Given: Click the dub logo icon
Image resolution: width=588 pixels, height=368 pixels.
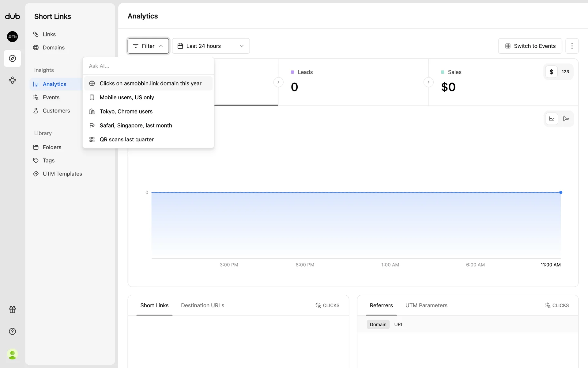Looking at the screenshot, I should point(12,17).
